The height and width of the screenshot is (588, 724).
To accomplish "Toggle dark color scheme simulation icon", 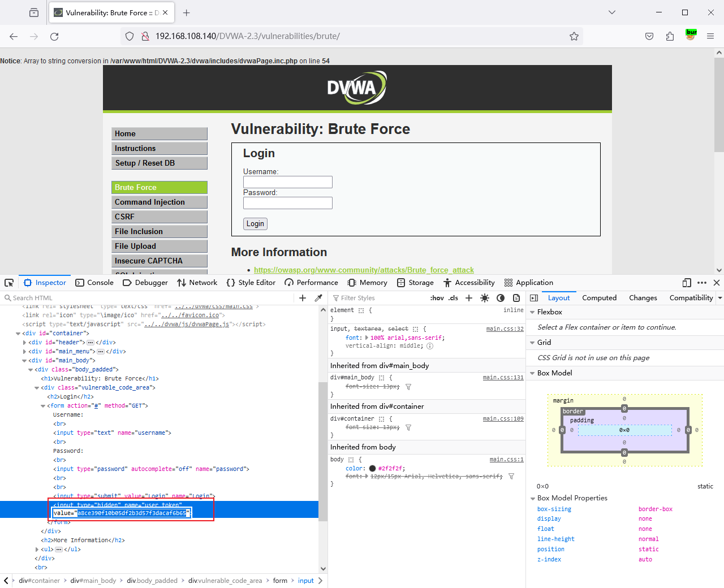I will [x=501, y=298].
